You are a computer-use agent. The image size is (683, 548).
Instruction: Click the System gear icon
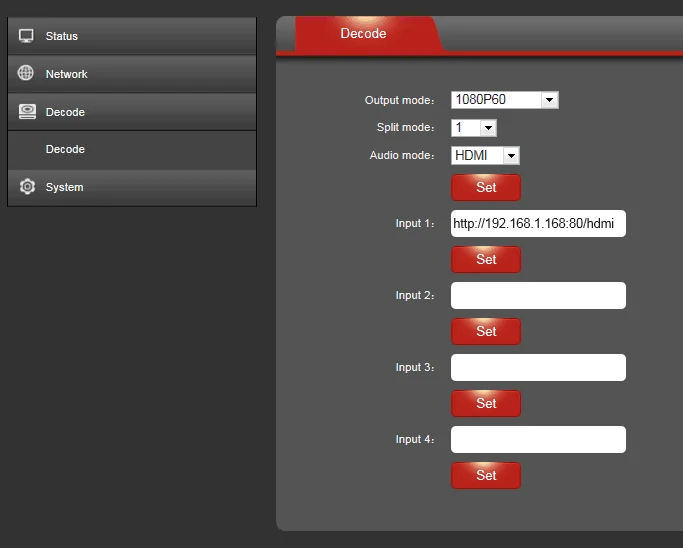click(27, 187)
